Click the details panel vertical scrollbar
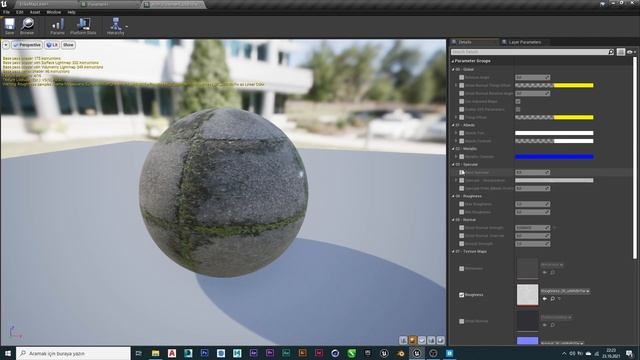 635,158
